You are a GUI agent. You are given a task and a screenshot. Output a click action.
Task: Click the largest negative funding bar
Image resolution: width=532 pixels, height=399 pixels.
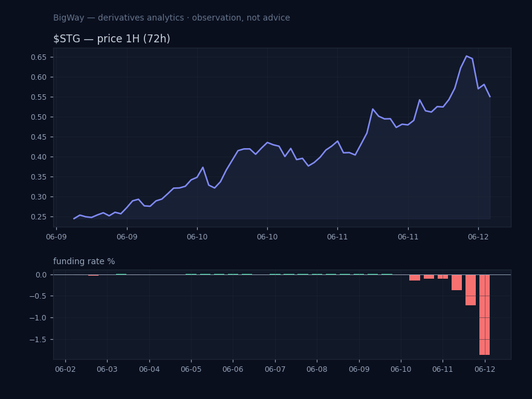coord(484,314)
